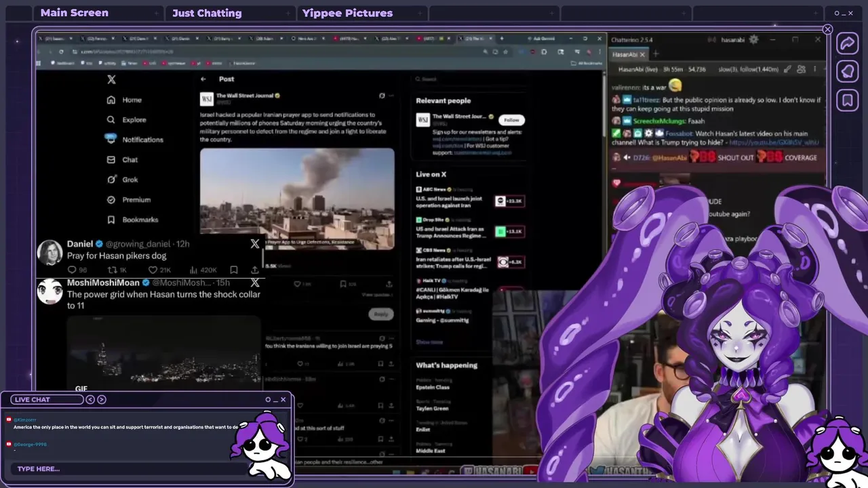Click Live Chat next arrow
868x488 pixels.
(102, 399)
